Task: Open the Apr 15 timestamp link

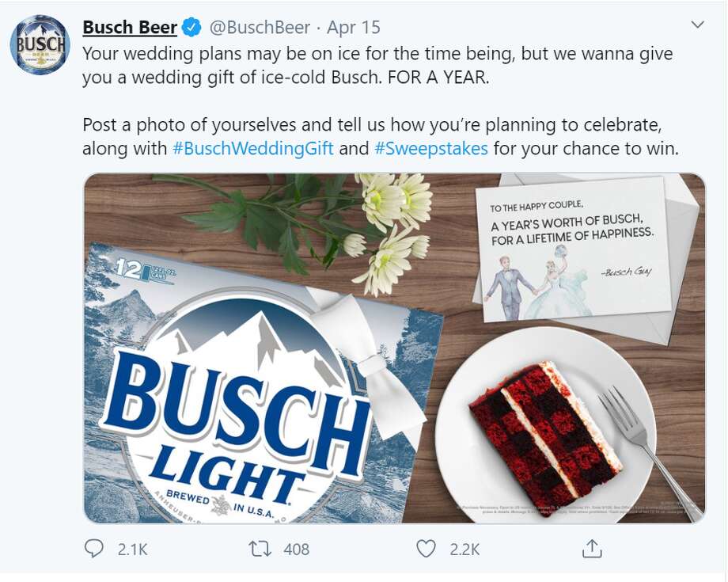Action: coord(354,28)
